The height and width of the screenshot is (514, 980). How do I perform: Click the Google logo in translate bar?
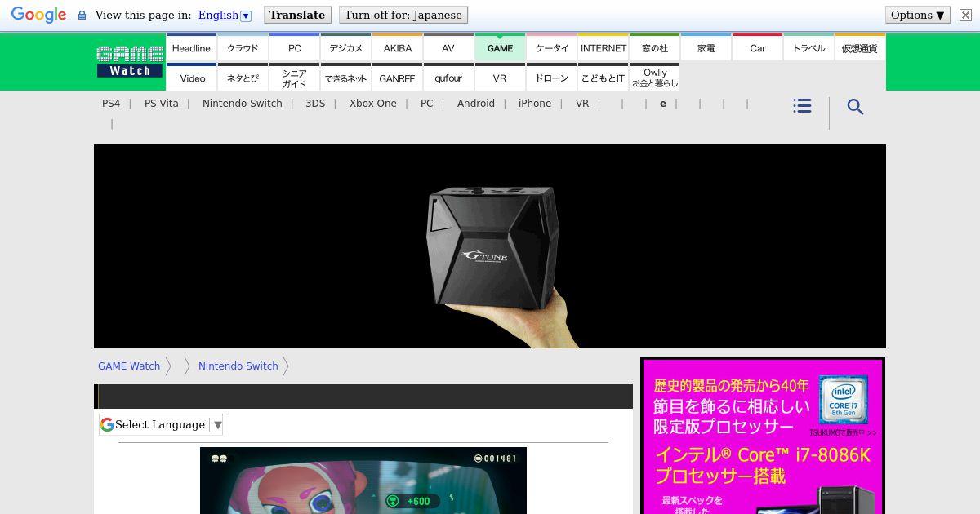click(38, 16)
